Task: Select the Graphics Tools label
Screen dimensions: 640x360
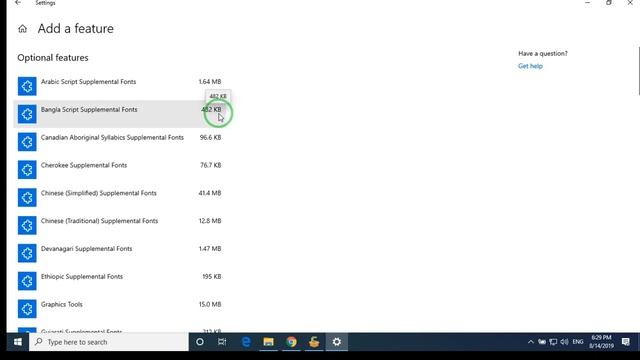Action: coord(62,304)
